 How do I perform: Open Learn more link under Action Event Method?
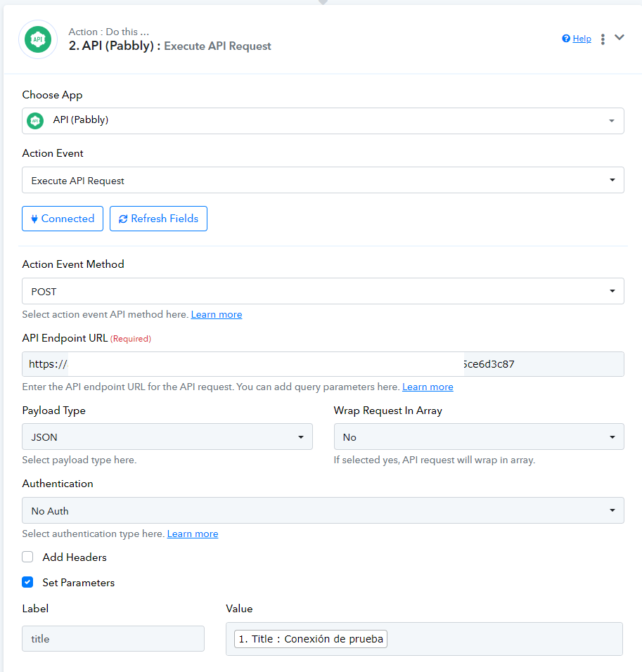click(216, 315)
